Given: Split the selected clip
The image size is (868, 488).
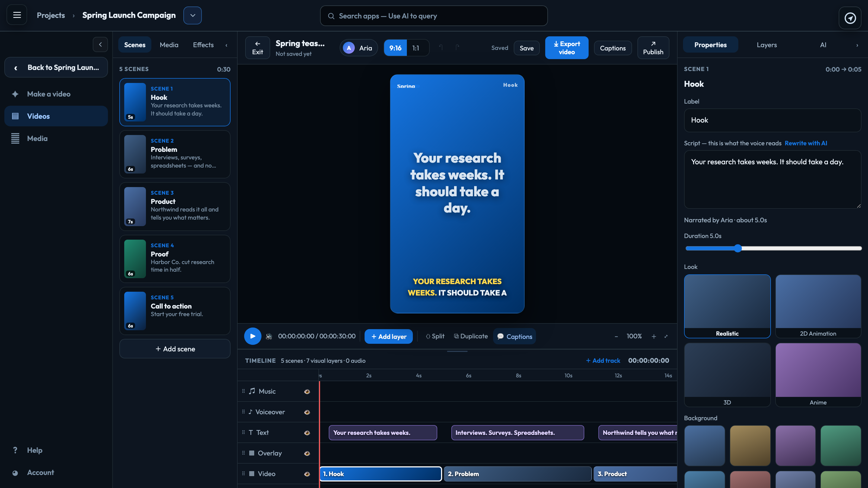Looking at the screenshot, I should [x=435, y=336].
